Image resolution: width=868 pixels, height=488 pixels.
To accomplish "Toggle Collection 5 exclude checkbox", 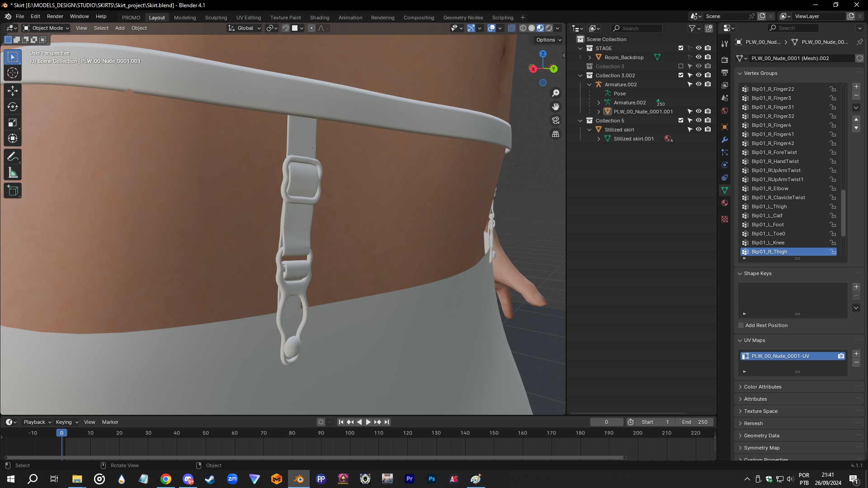I will tap(681, 120).
